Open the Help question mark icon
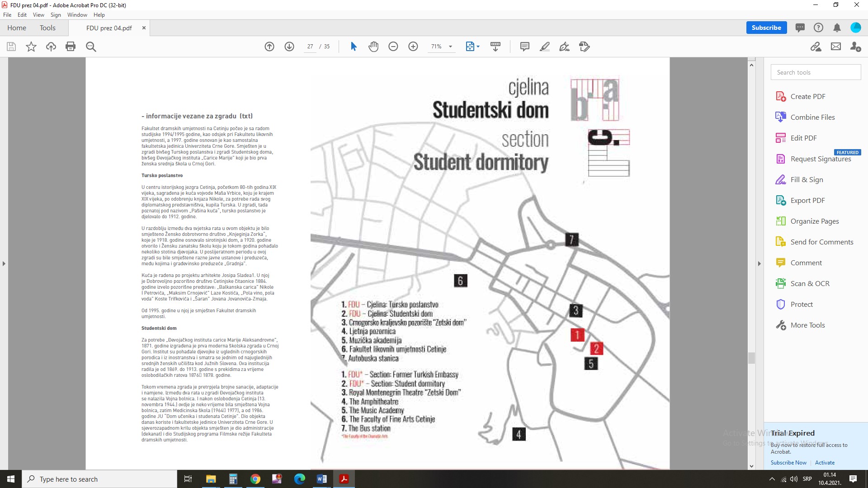This screenshot has width=868, height=488. [818, 28]
